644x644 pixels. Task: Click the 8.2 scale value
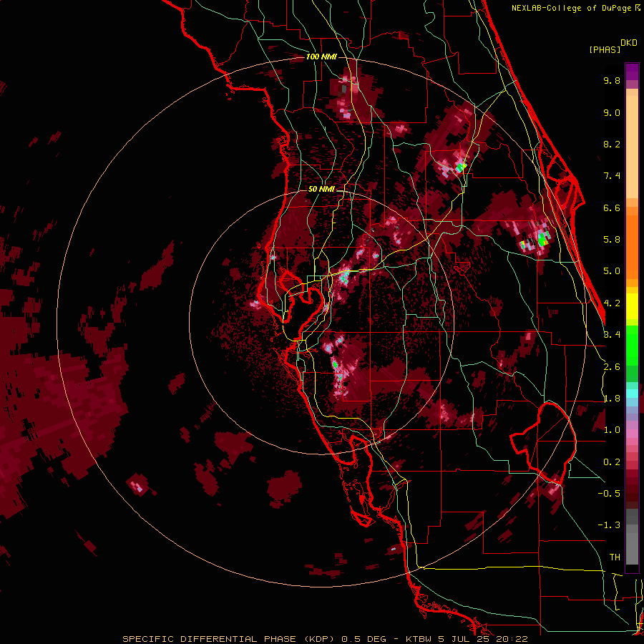pos(612,144)
